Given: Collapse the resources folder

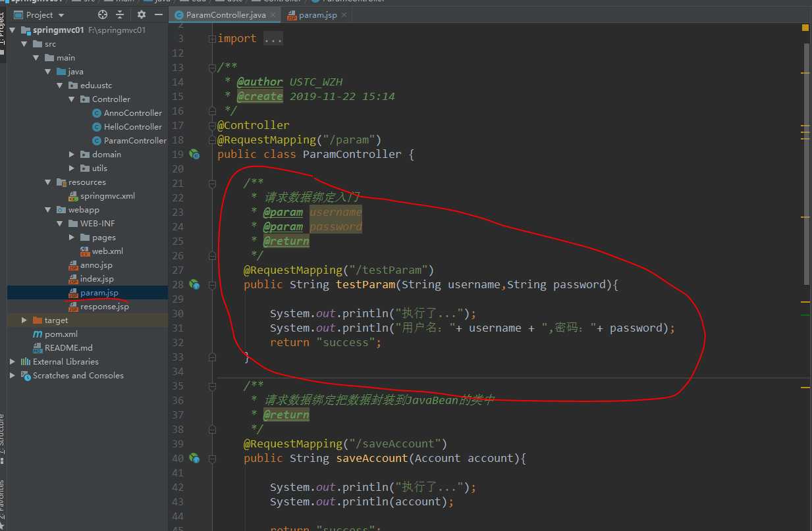Looking at the screenshot, I should point(48,182).
